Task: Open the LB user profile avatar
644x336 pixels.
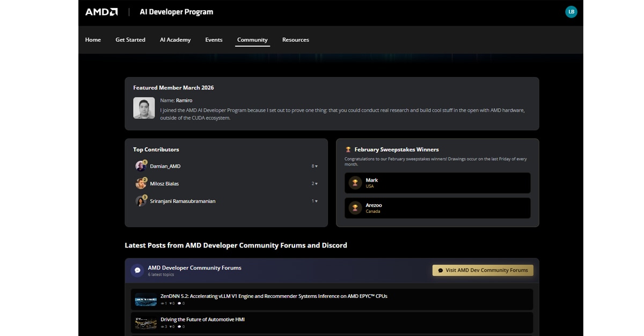Action: 571,12
